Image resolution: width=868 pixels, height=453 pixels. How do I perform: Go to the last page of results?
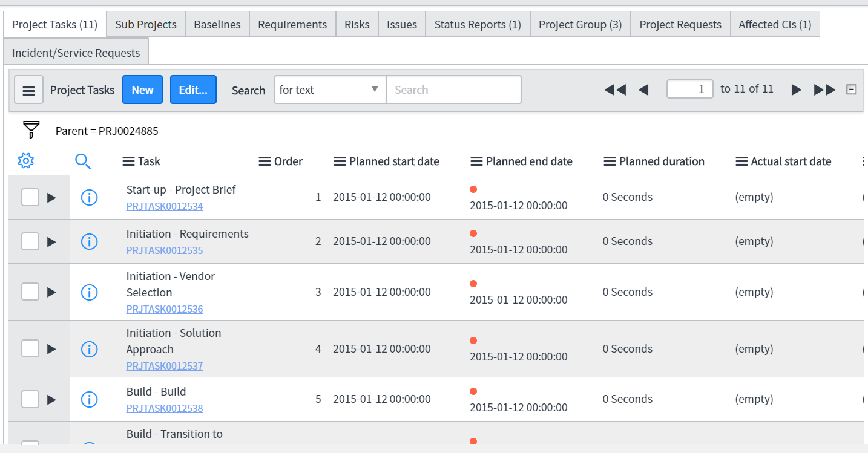[x=824, y=90]
